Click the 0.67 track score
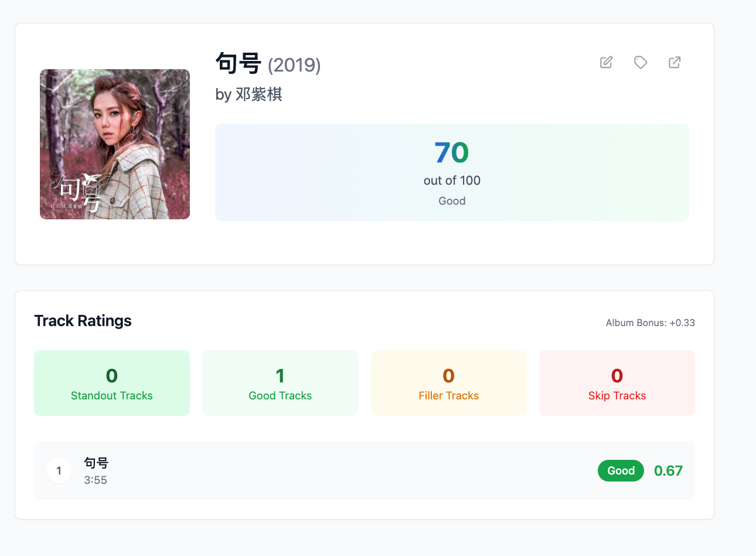 click(668, 470)
